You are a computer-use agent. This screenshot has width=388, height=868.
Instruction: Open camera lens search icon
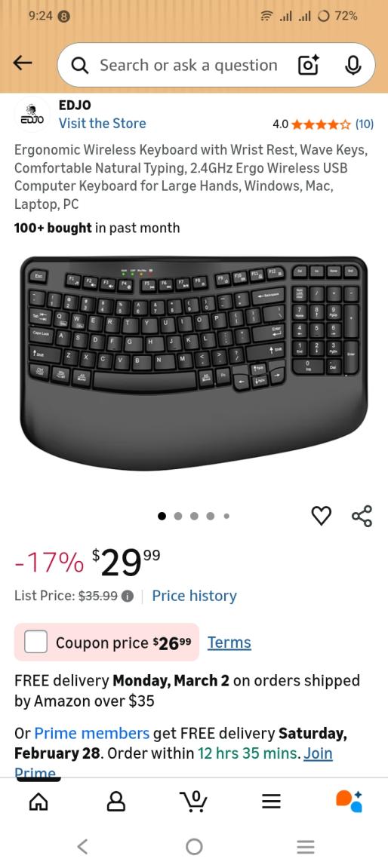click(308, 66)
